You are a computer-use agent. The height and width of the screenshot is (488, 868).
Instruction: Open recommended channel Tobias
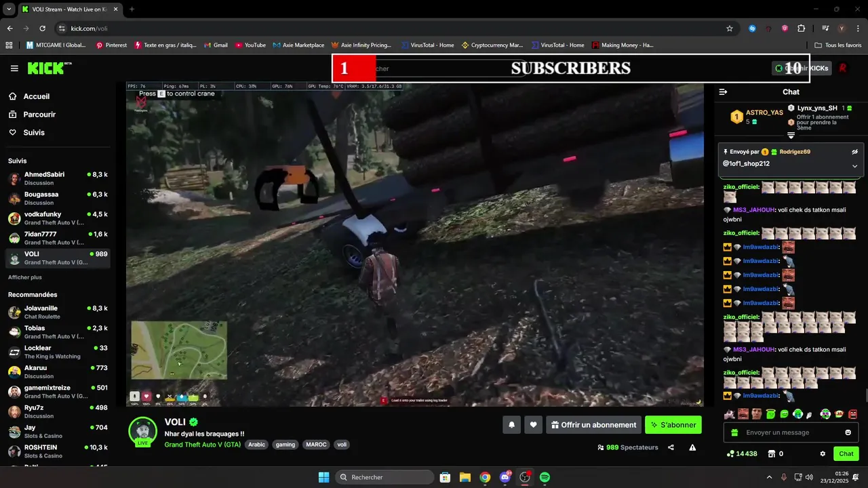57,332
